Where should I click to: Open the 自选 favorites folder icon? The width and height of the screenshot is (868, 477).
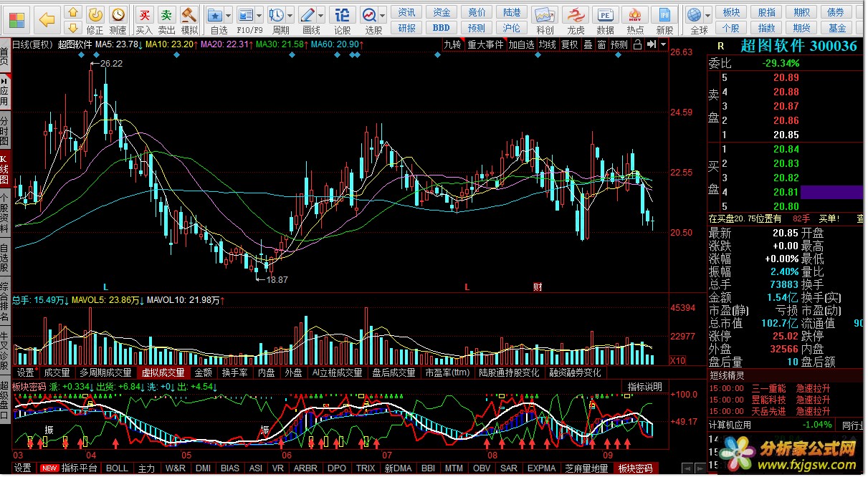pyautogui.click(x=214, y=14)
